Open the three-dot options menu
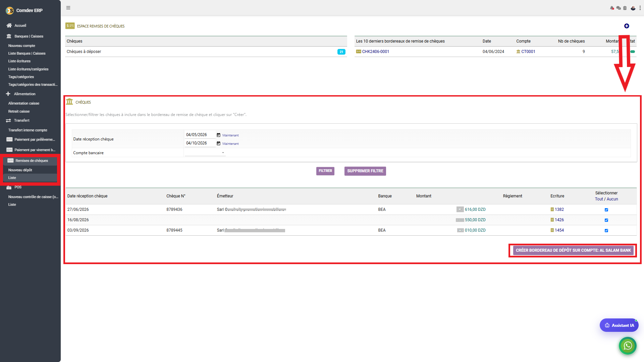The width and height of the screenshot is (644, 362). (640, 8)
